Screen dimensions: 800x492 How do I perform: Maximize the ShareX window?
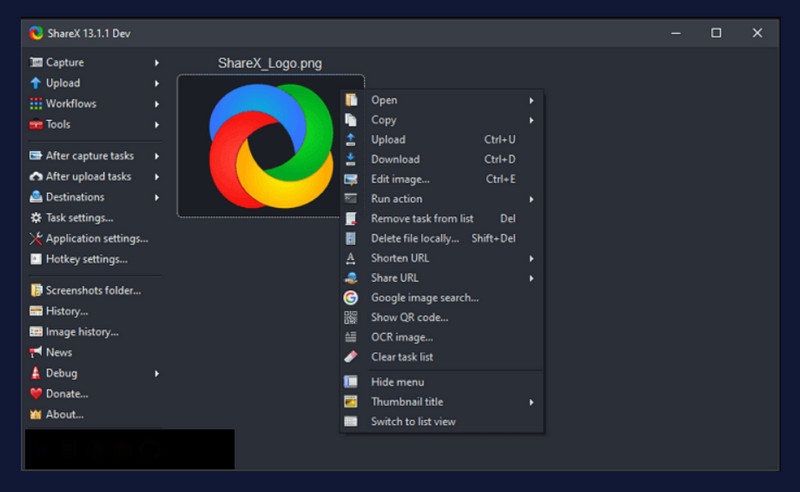tap(716, 33)
